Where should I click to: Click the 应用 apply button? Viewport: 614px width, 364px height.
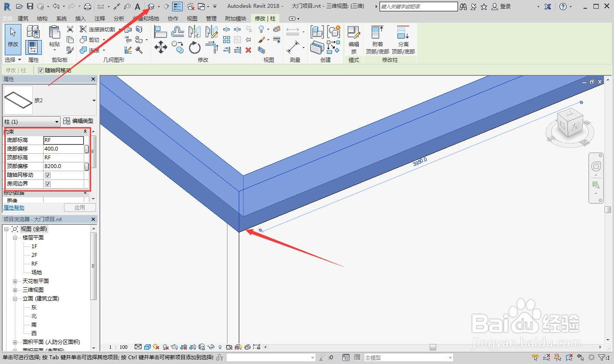click(80, 208)
